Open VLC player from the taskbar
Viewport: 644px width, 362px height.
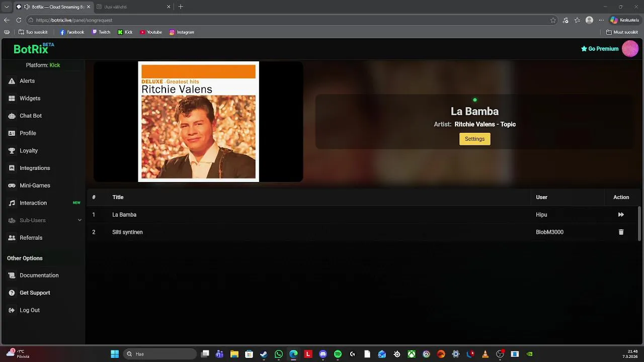[485, 354]
